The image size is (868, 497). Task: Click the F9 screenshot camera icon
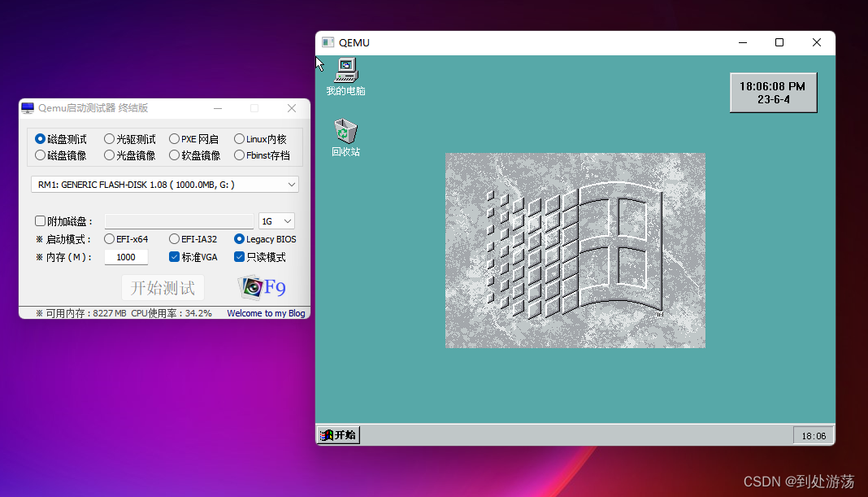click(262, 287)
